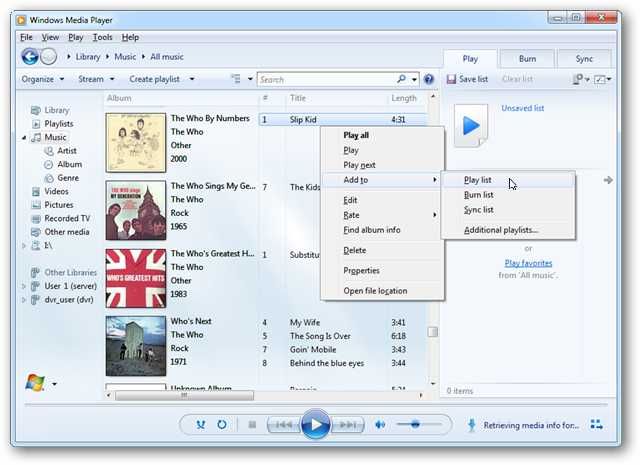Click the search magnifier icon
The image size is (640, 465).
(402, 79)
